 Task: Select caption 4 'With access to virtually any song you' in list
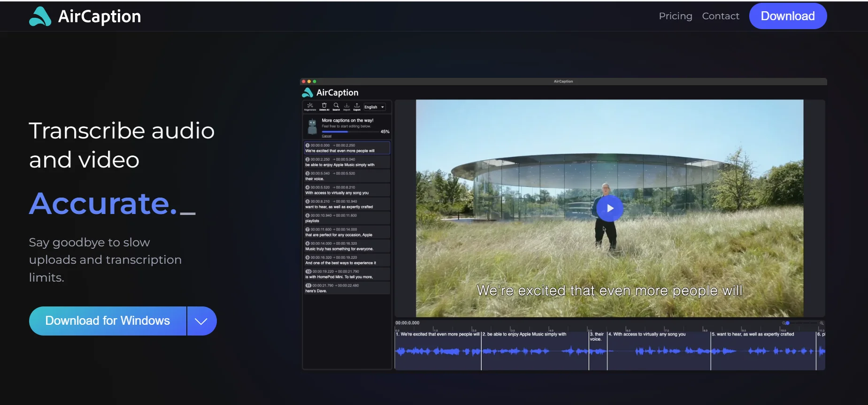(x=346, y=190)
